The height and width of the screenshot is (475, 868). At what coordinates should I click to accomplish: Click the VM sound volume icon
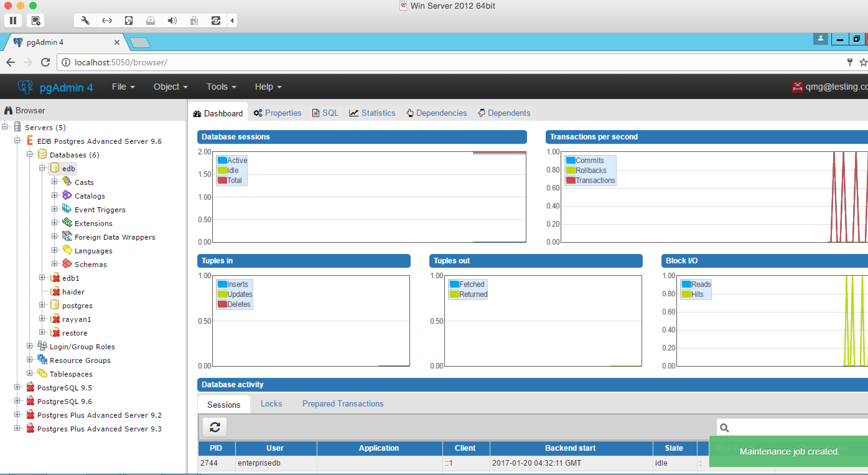pyautogui.click(x=172, y=21)
